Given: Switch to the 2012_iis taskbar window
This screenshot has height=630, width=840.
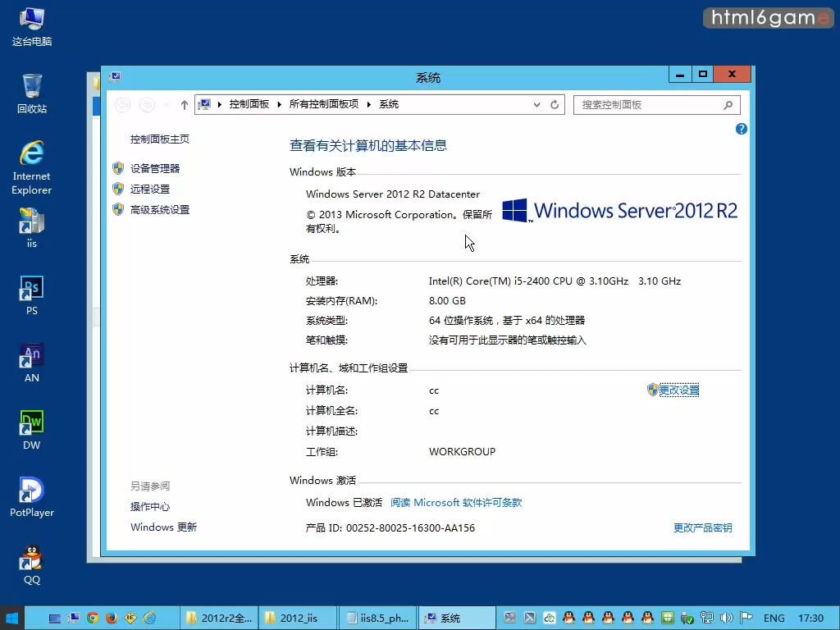Looking at the screenshot, I should point(298,619).
